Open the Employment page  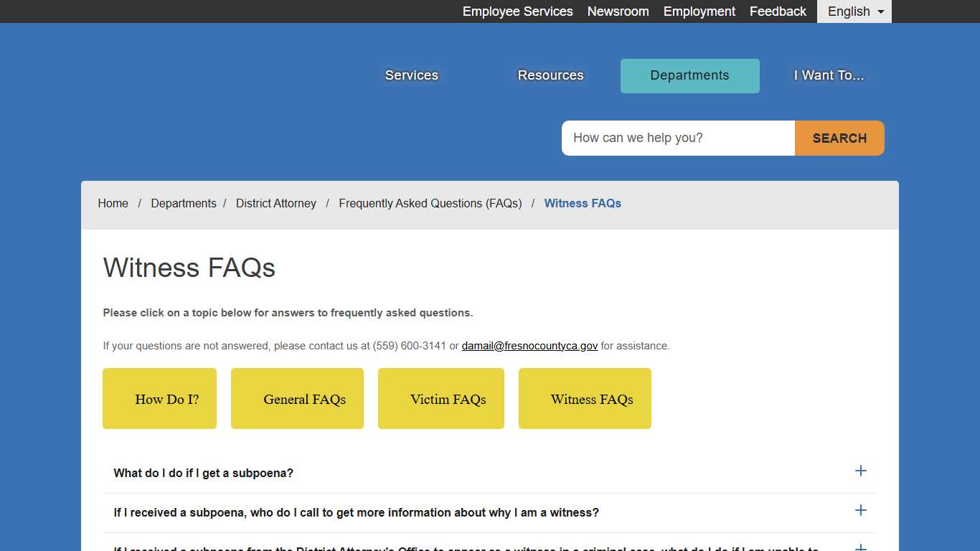(x=699, y=11)
